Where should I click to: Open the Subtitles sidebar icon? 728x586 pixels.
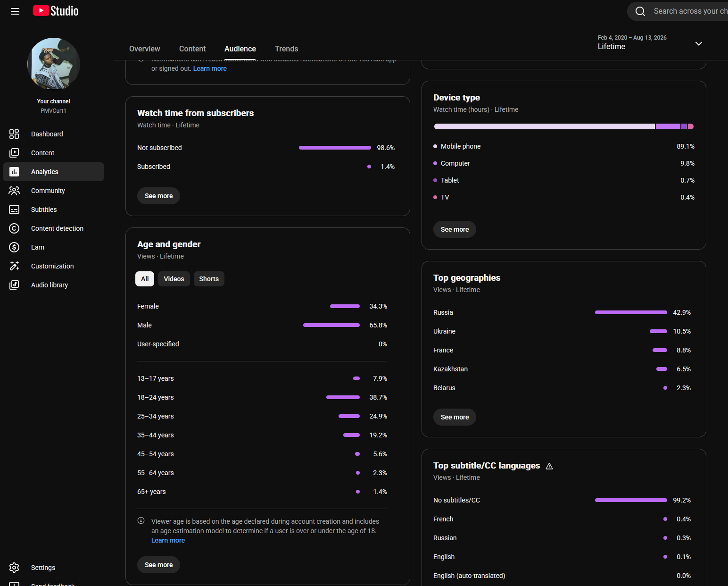point(14,209)
